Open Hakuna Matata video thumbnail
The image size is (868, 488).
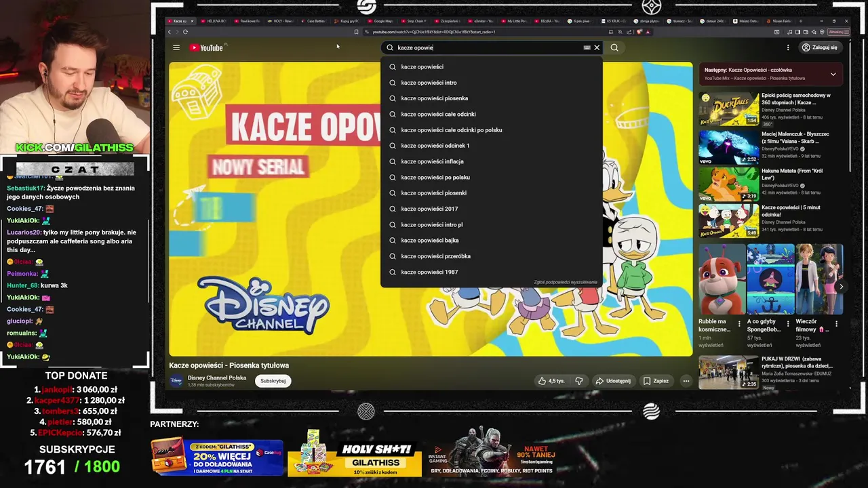(729, 184)
